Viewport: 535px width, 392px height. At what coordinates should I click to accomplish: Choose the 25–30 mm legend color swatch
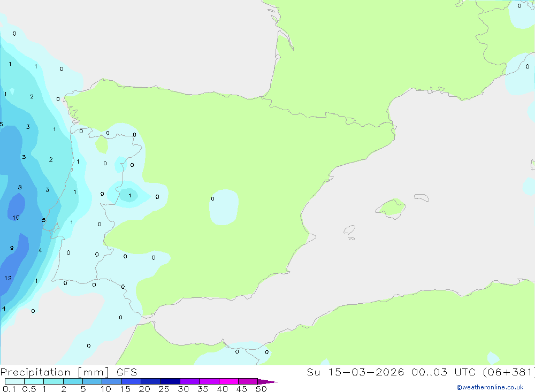pyautogui.click(x=170, y=381)
